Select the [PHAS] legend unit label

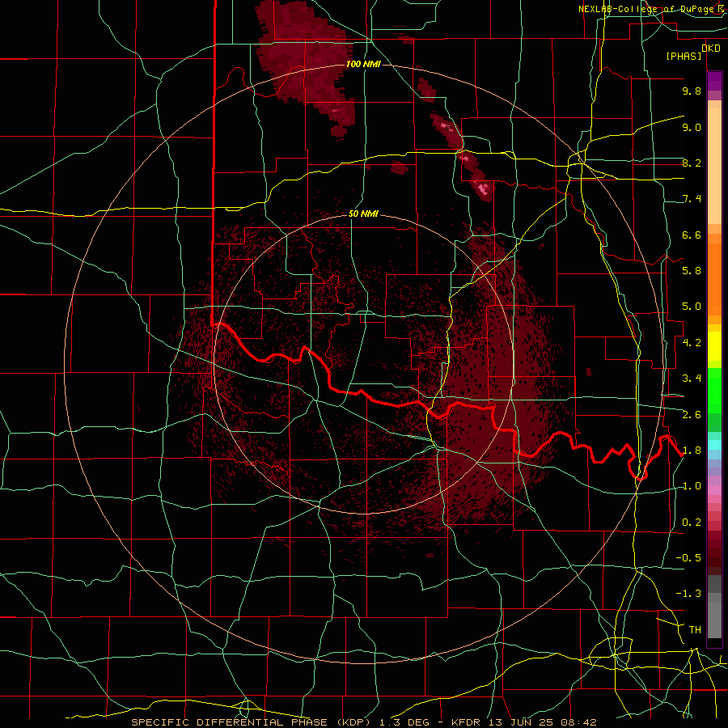point(684,56)
